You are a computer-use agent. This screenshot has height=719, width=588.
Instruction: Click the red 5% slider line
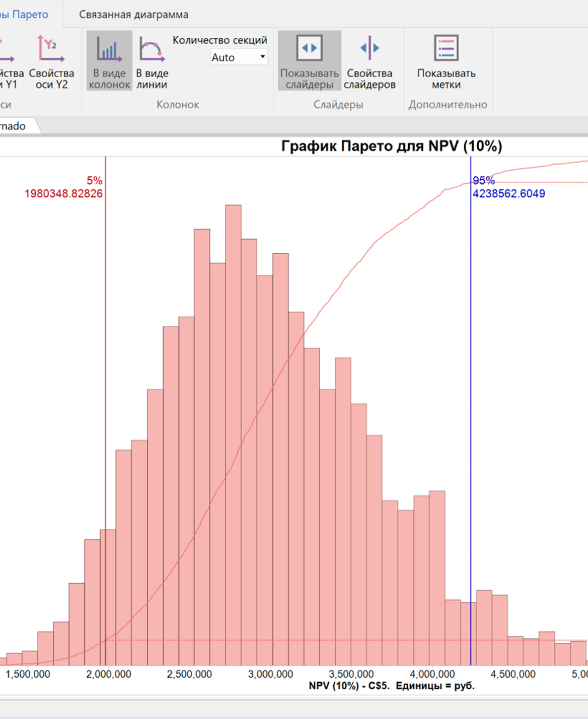[106, 352]
